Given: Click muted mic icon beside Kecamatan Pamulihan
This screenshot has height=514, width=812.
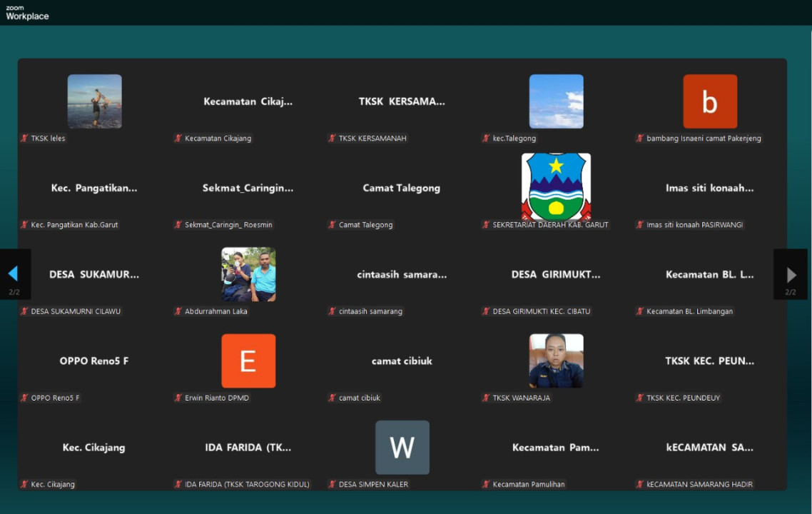Looking at the screenshot, I should (x=486, y=484).
